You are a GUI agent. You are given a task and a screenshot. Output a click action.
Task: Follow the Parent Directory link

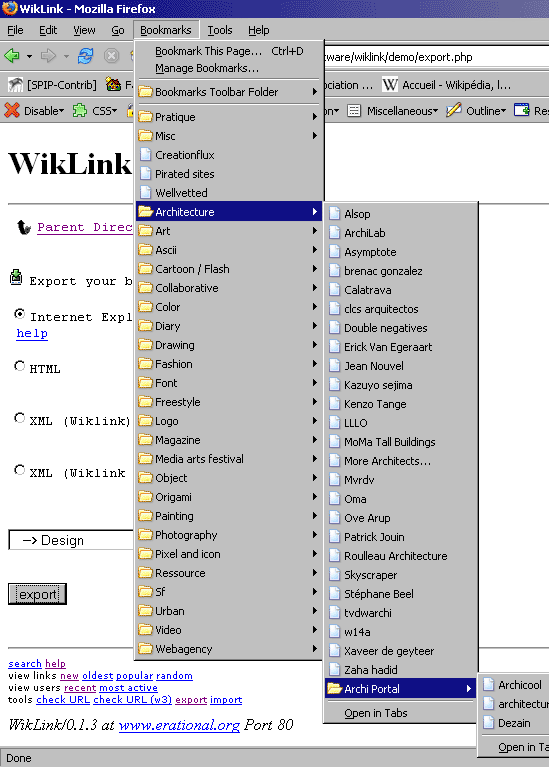click(x=85, y=227)
